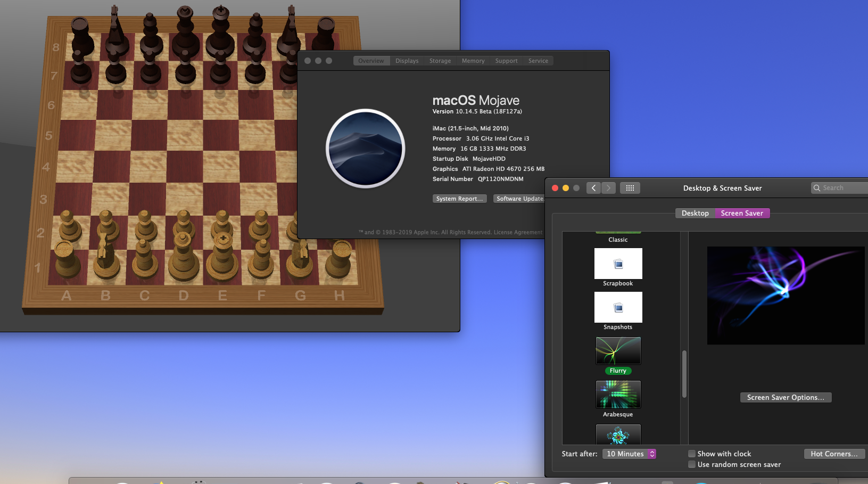
Task: Open the Hot Corners settings
Action: [834, 454]
